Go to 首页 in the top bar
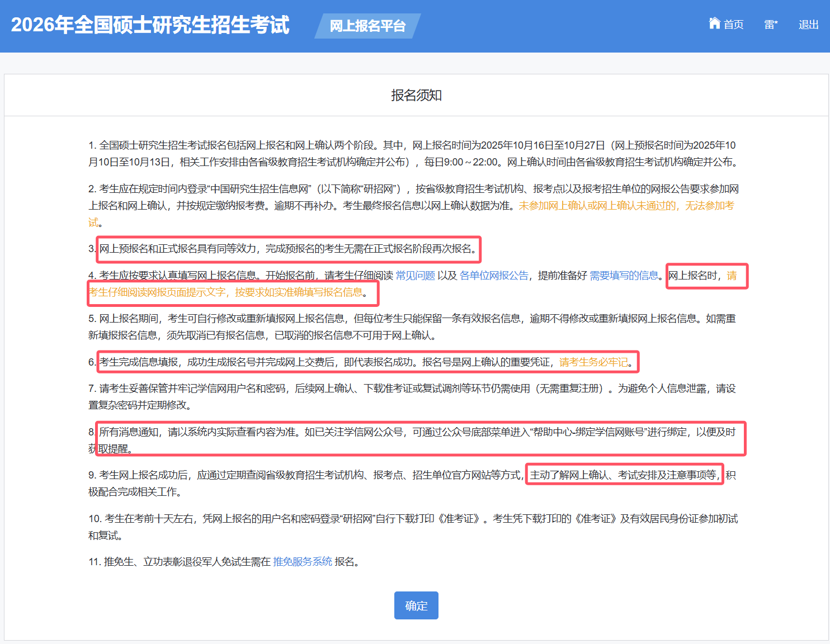This screenshot has width=830, height=644. pos(733,25)
